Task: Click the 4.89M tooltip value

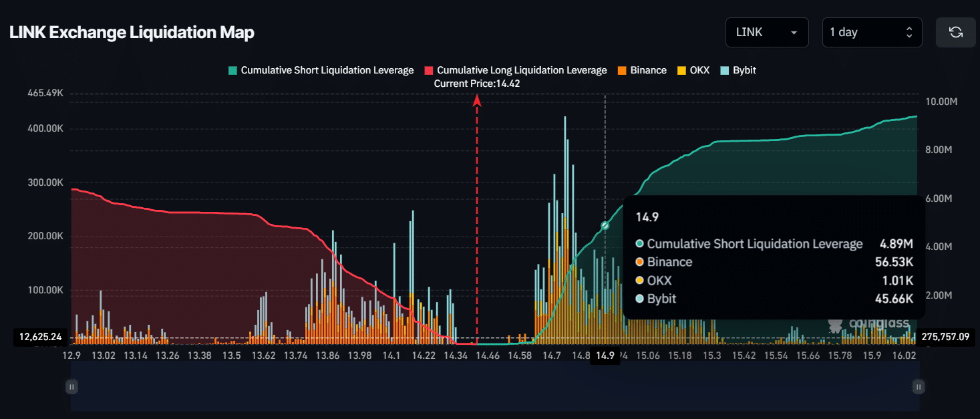Action: click(896, 244)
